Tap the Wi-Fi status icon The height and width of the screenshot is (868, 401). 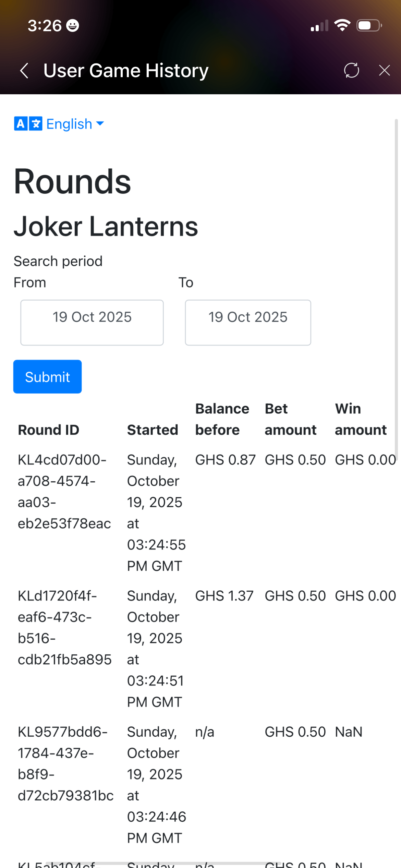pyautogui.click(x=342, y=25)
